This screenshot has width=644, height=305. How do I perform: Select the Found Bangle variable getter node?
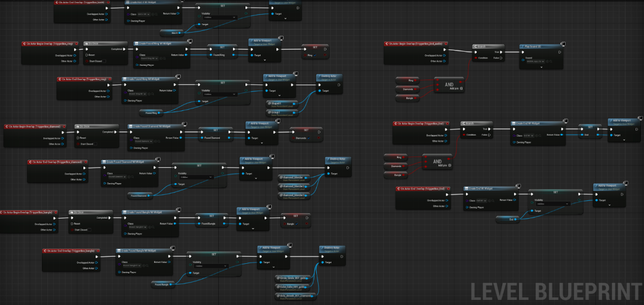click(x=163, y=283)
